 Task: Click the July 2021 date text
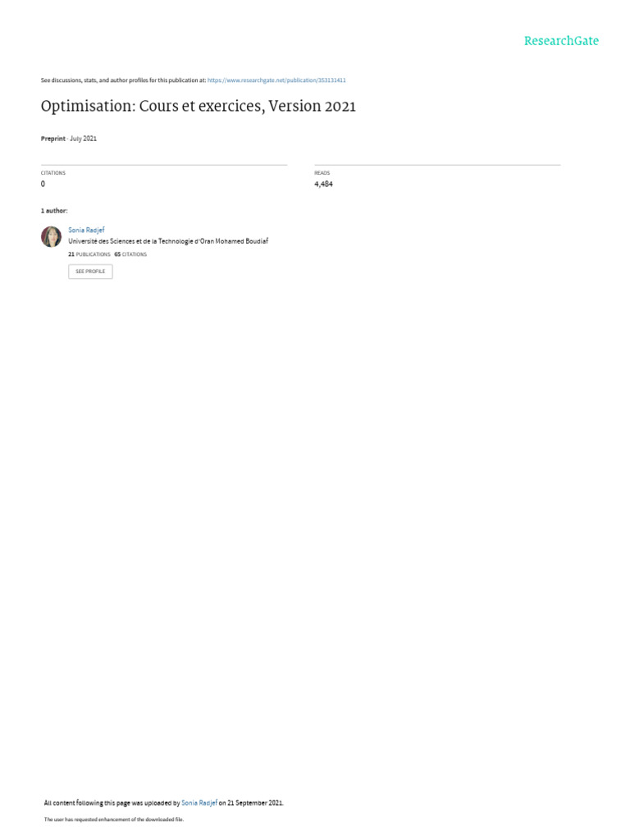[x=83, y=139]
